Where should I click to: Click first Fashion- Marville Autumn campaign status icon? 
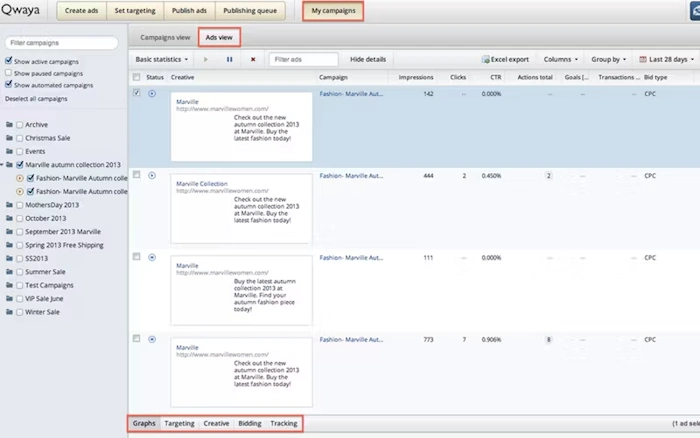20,178
